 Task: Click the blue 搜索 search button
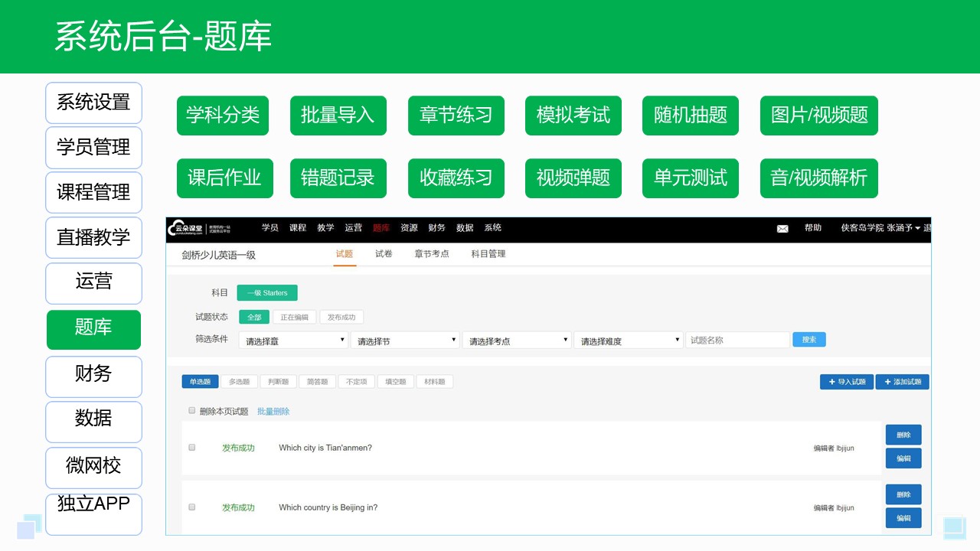click(809, 339)
